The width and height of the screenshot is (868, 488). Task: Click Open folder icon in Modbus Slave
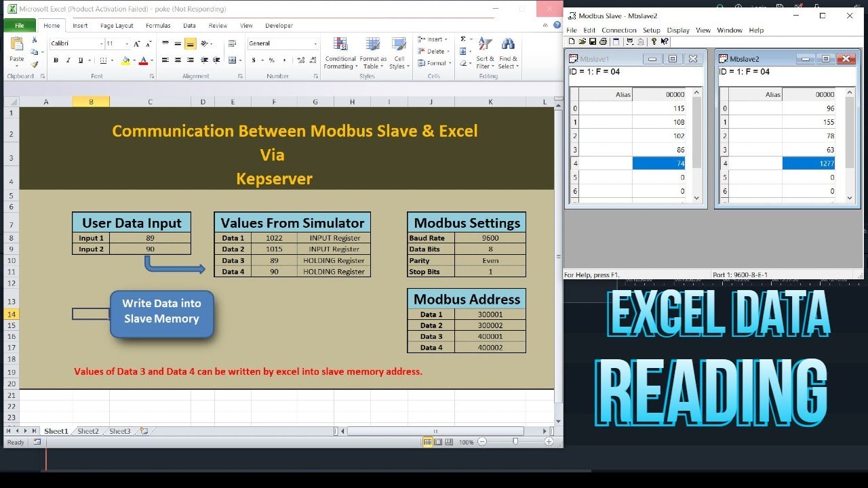[583, 41]
